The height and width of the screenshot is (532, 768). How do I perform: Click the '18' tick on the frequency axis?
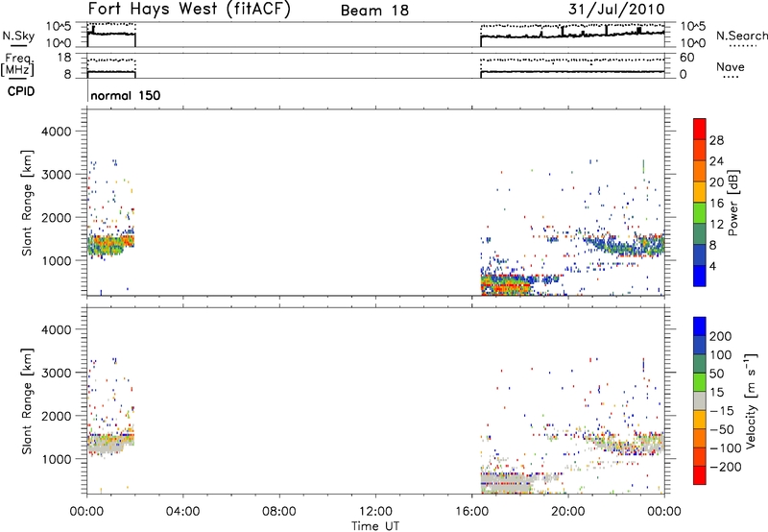63,58
